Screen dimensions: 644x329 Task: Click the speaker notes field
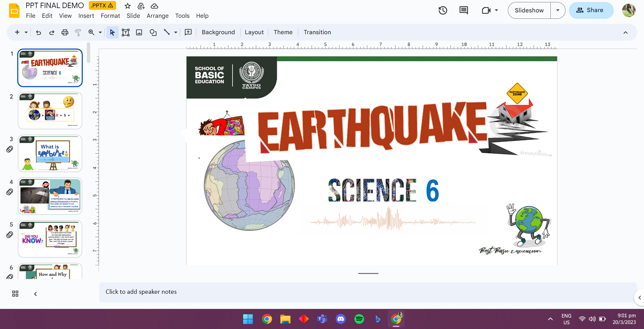click(x=368, y=292)
